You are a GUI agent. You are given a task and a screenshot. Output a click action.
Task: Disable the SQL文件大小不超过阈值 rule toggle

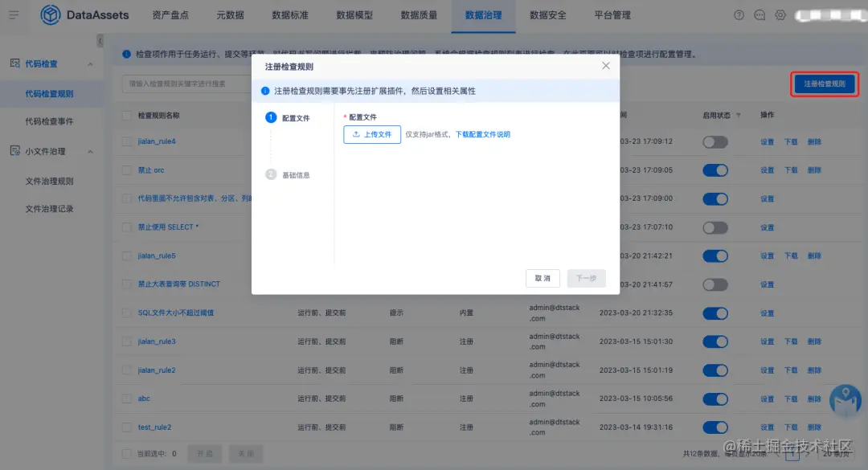click(714, 313)
